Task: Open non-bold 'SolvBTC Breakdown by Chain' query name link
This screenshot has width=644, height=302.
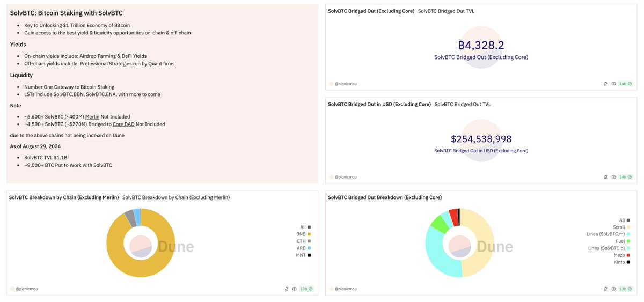Action: click(176, 197)
